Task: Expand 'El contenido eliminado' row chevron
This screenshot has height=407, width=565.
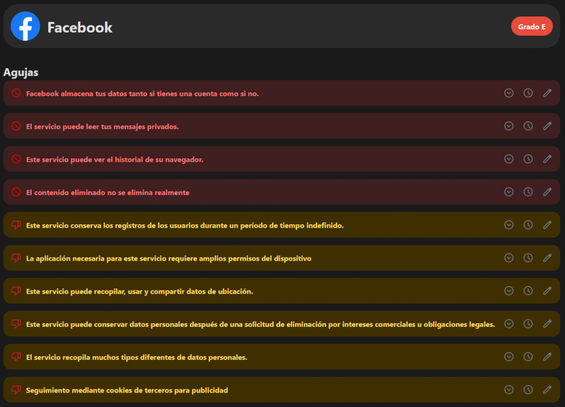Action: [508, 192]
